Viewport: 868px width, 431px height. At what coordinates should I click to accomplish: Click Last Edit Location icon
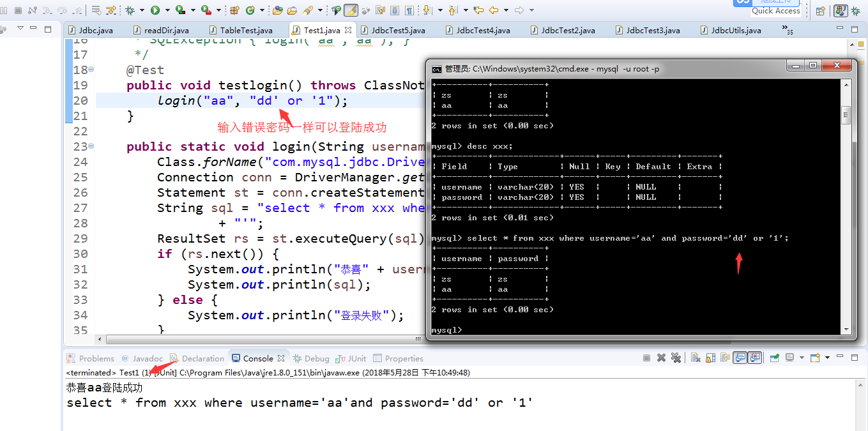coord(478,10)
